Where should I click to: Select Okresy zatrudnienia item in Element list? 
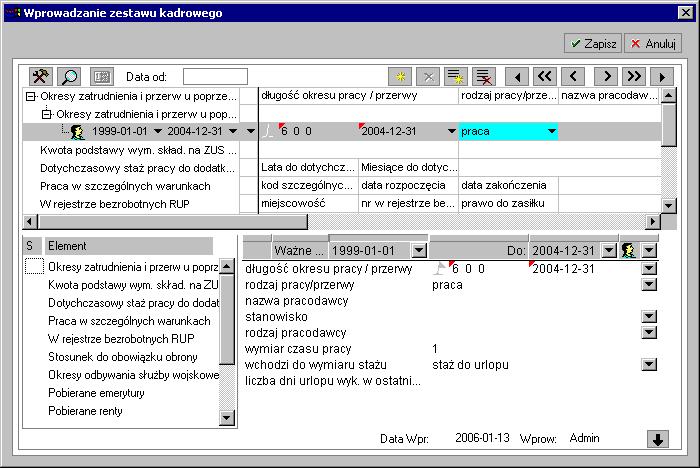[133, 267]
